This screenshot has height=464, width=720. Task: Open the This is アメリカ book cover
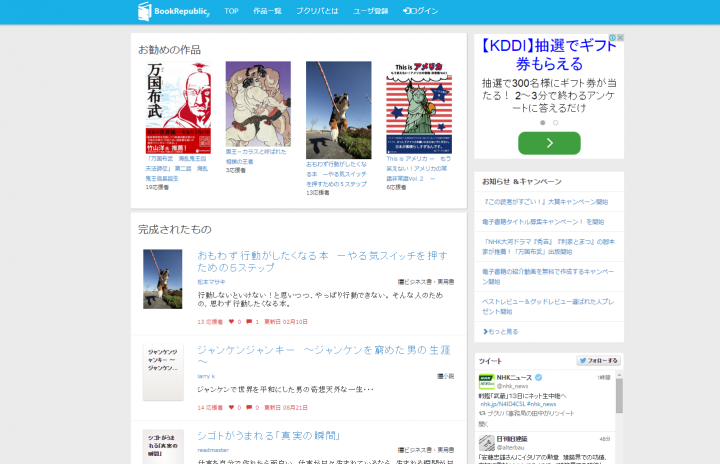pyautogui.click(x=419, y=108)
